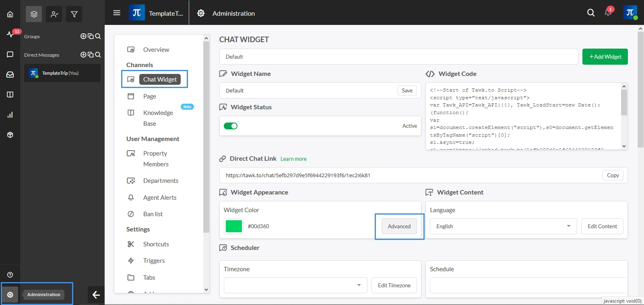This screenshot has height=305, width=644.
Task: Click the search icon in top bar
Action: click(x=591, y=13)
